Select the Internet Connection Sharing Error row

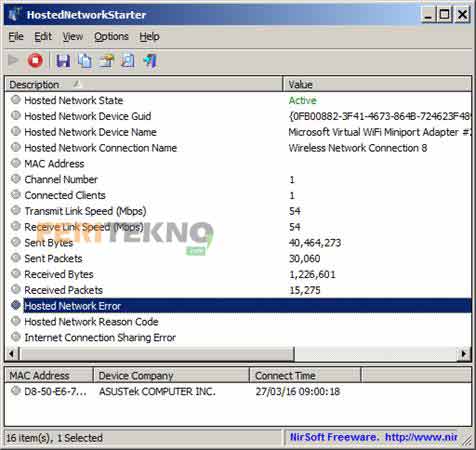coord(238,338)
